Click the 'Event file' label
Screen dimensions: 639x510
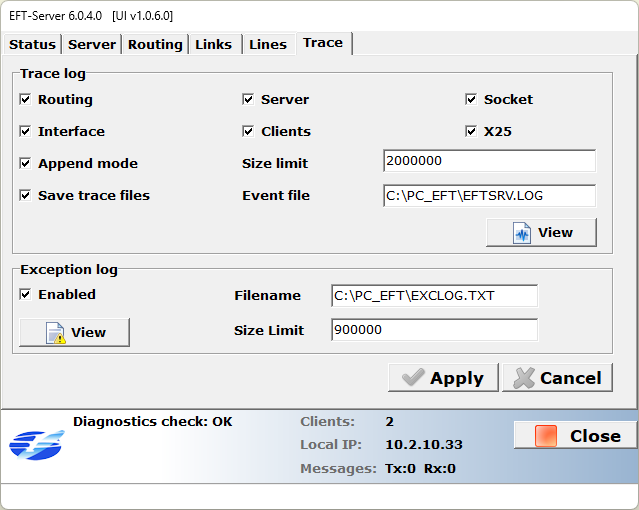tap(276, 196)
